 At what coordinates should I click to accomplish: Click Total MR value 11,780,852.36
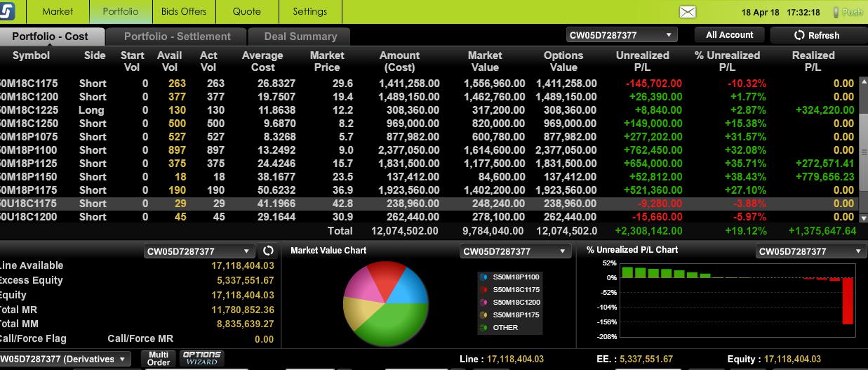(243, 310)
